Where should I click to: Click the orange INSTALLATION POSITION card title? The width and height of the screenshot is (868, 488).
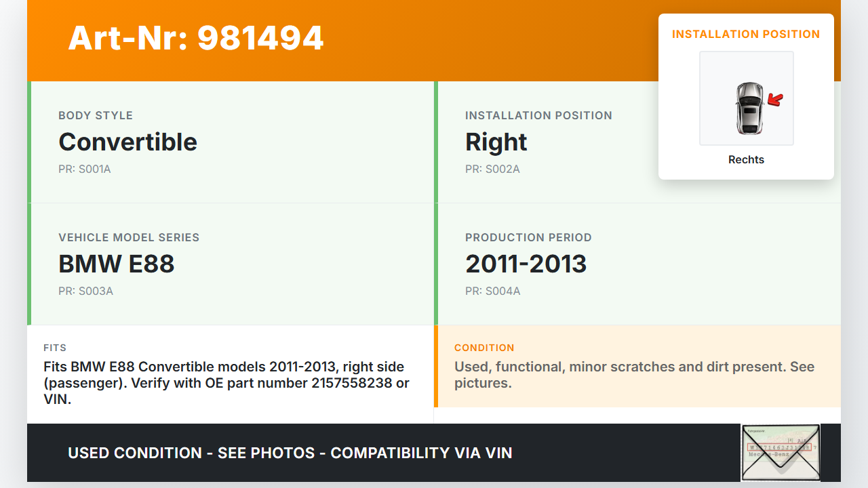[x=746, y=35]
